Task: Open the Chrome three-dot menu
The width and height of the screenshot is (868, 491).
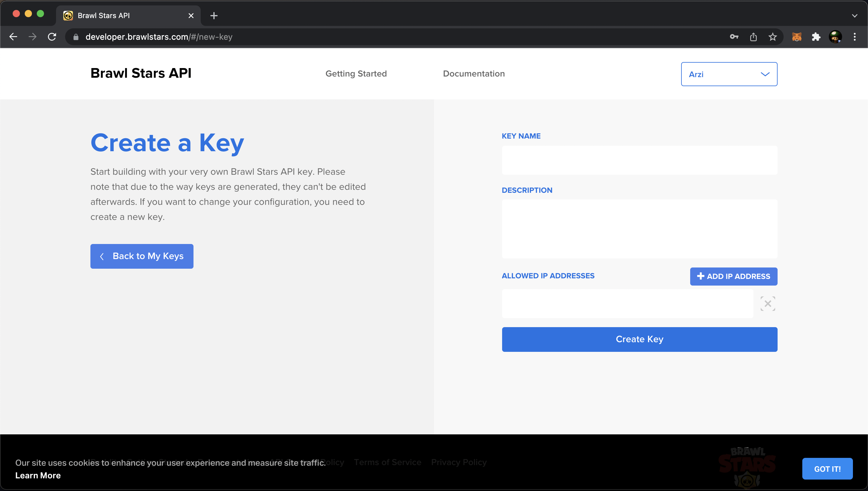Action: click(x=854, y=37)
